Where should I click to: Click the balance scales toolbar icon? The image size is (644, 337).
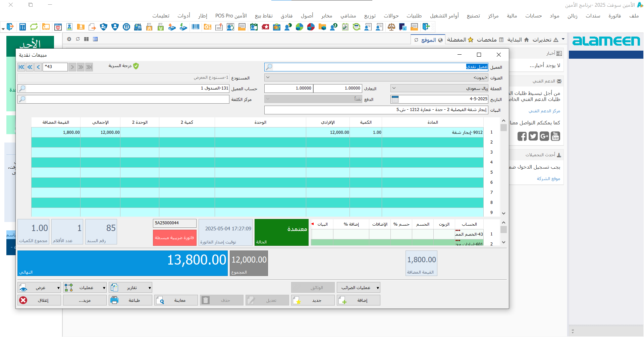pyautogui.click(x=391, y=27)
